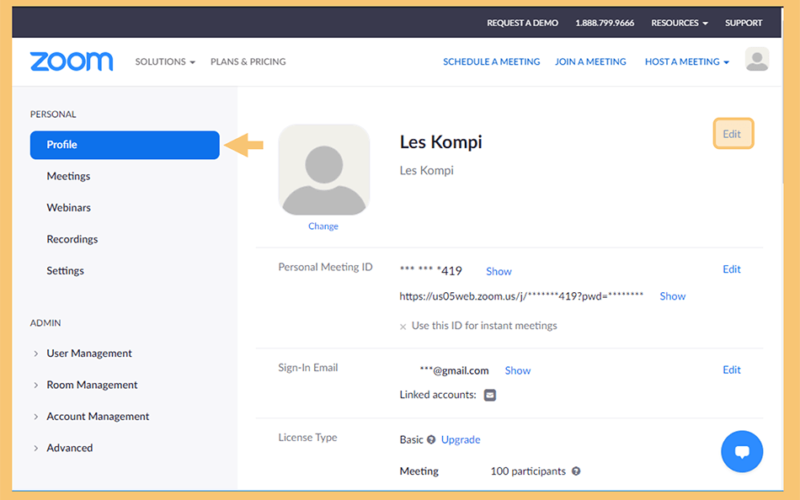The height and width of the screenshot is (500, 800).
Task: Click the '***@gmail.com' email text
Action: pyautogui.click(x=454, y=371)
